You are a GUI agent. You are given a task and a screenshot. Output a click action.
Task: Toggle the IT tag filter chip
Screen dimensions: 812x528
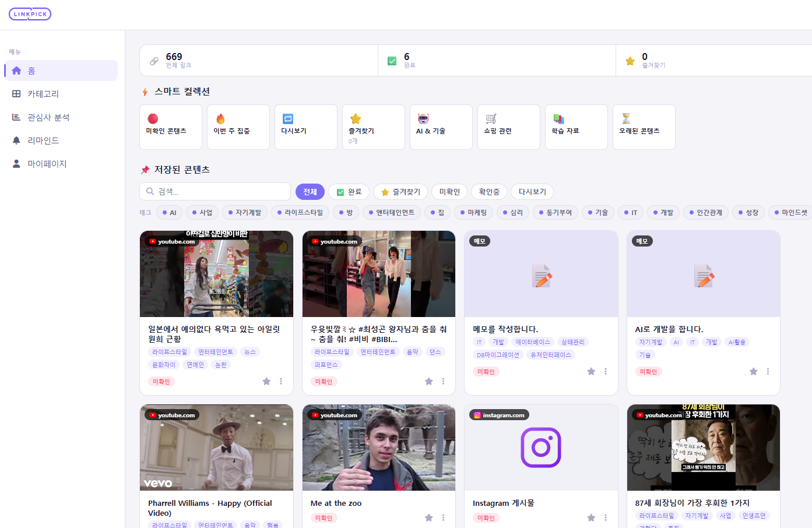coord(631,213)
